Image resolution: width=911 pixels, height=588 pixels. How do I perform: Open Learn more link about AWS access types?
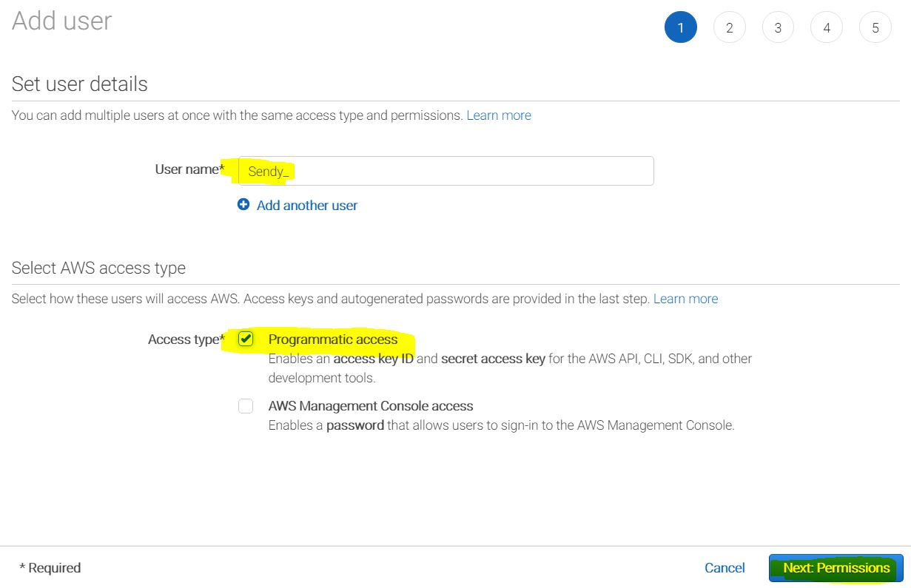[685, 299]
